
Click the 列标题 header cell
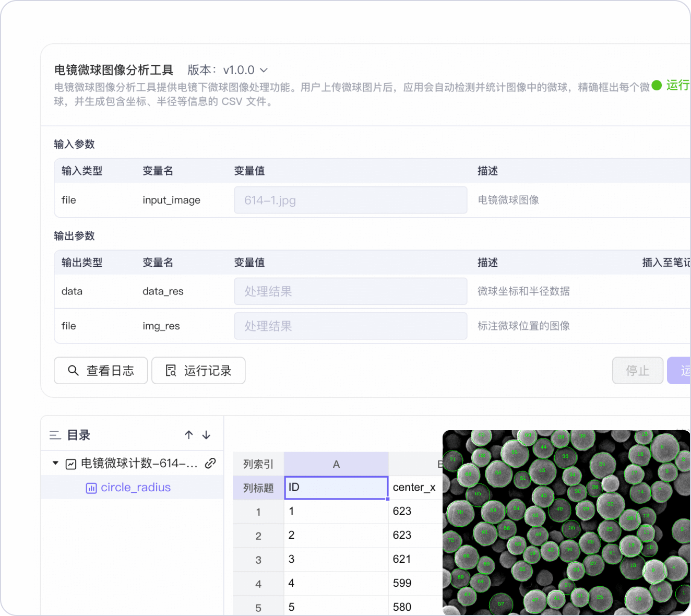coord(258,488)
